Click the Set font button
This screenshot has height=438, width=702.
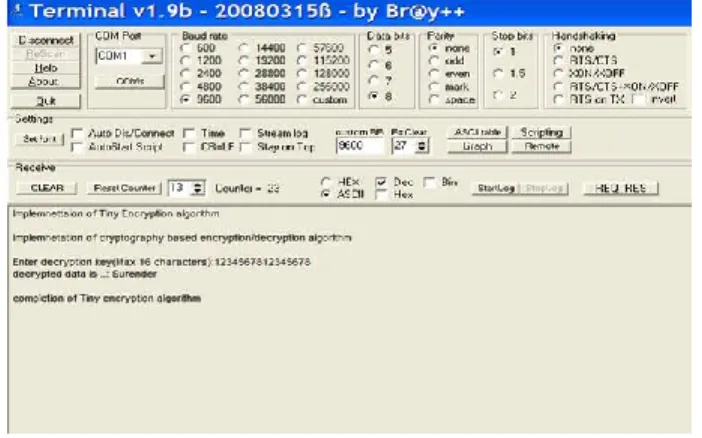[40, 139]
